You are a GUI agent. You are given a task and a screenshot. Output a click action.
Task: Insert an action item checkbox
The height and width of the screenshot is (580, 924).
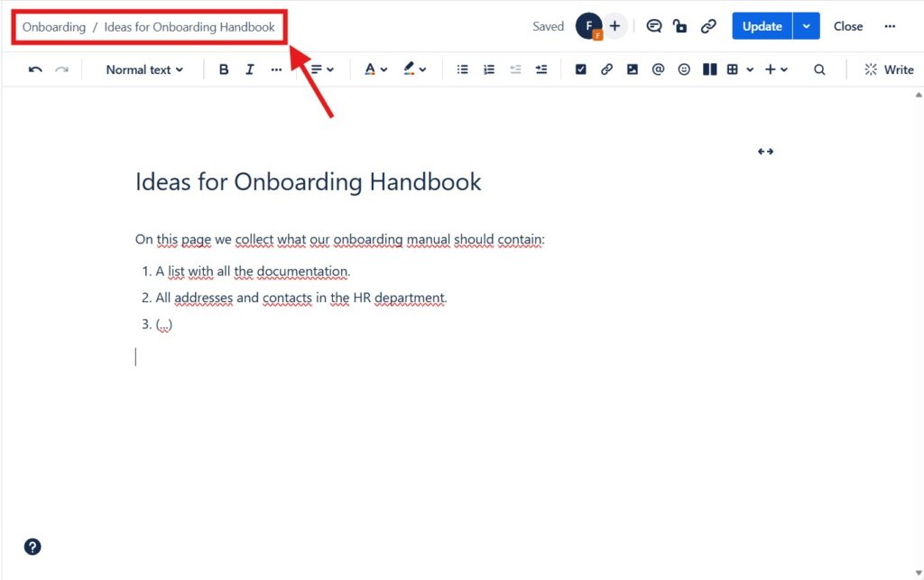pos(580,69)
